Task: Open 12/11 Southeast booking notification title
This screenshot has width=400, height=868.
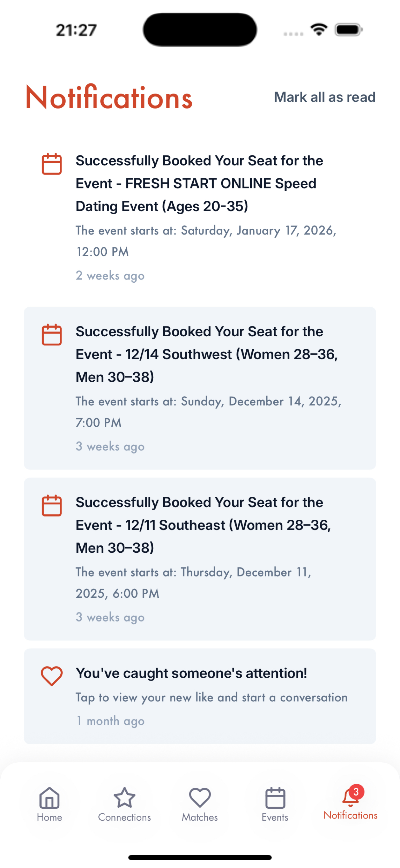Action: pos(203,525)
